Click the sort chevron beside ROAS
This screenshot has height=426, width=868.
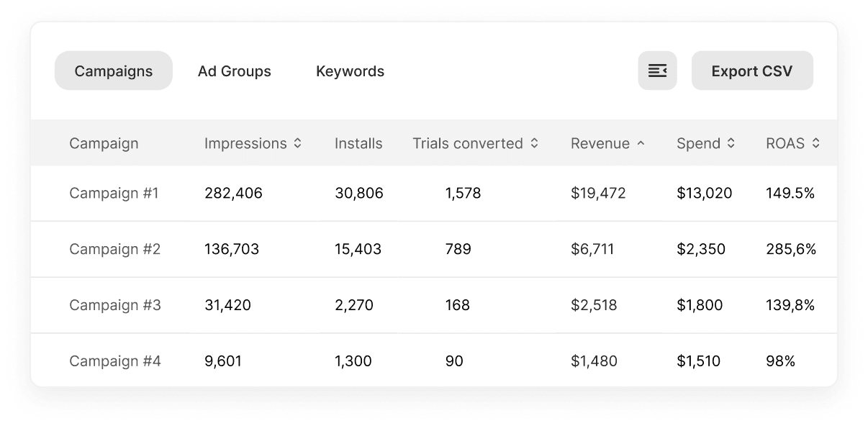(817, 143)
